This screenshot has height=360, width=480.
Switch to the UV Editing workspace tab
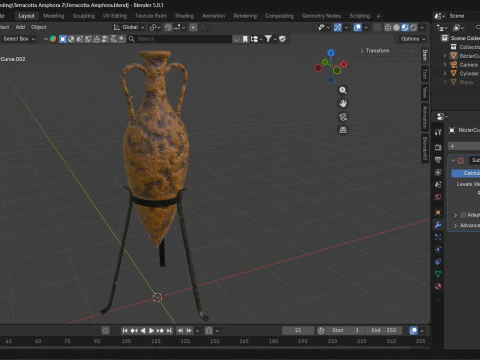tap(115, 16)
